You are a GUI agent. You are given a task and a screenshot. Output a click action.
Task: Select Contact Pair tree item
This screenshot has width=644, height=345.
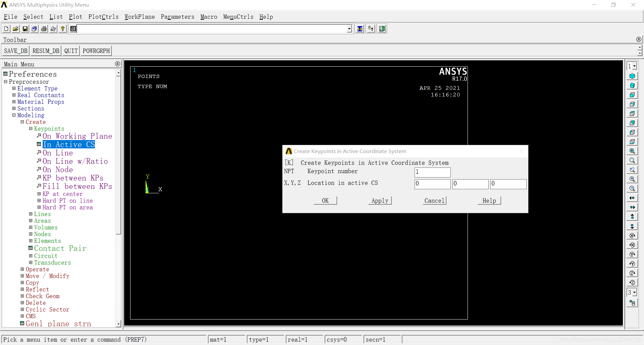coord(60,248)
